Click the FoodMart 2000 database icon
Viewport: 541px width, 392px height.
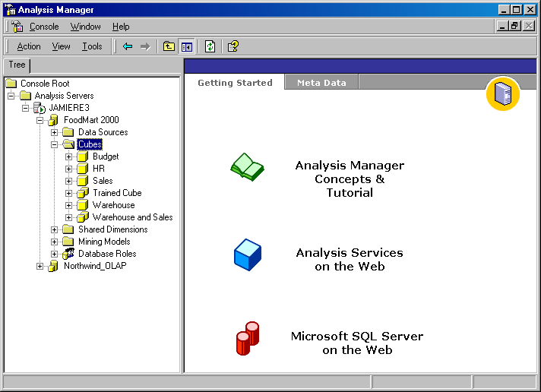pos(53,120)
